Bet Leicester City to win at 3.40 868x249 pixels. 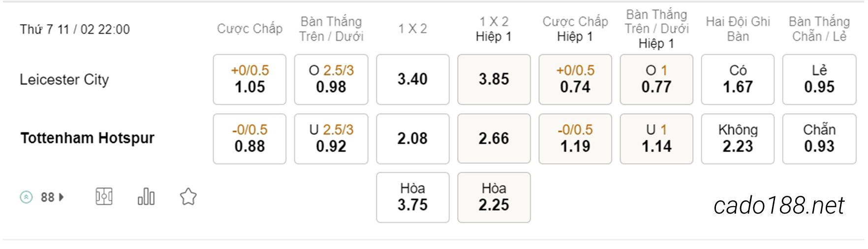click(413, 79)
